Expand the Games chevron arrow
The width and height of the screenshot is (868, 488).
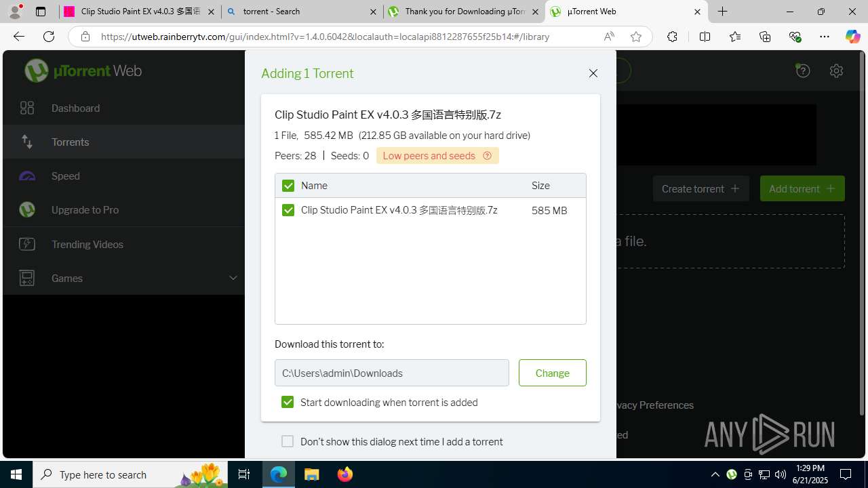pos(233,278)
